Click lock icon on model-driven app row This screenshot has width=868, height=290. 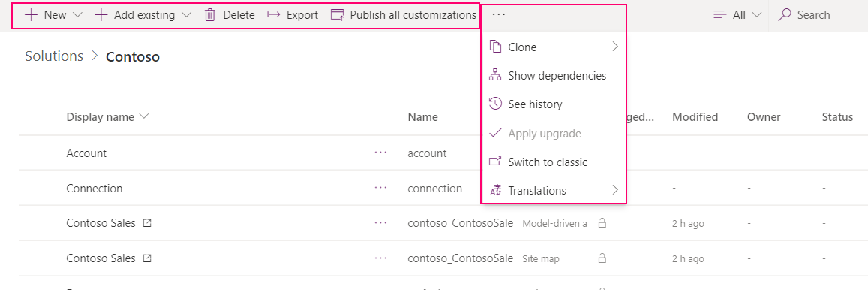(602, 223)
